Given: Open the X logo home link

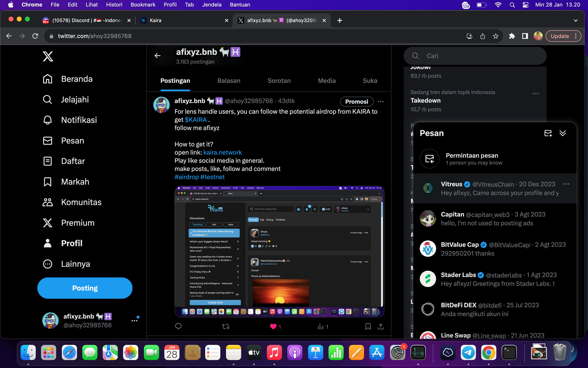Looking at the screenshot, I should (48, 56).
